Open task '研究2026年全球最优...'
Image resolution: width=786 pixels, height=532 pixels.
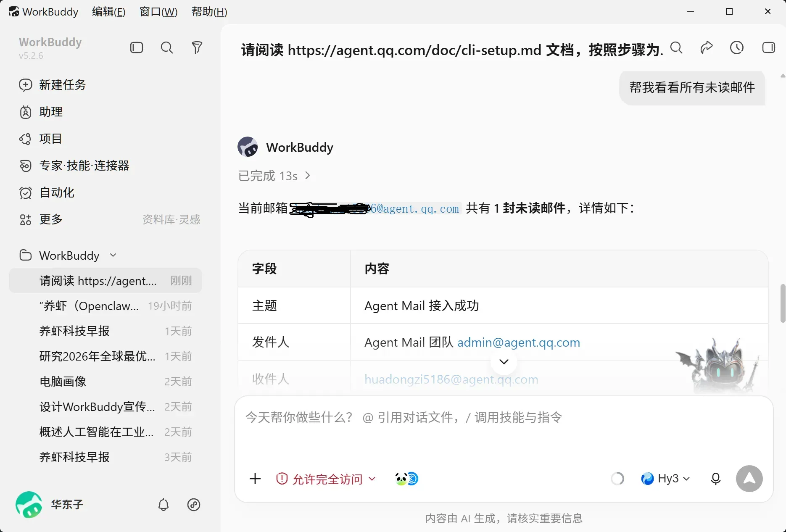(106, 356)
